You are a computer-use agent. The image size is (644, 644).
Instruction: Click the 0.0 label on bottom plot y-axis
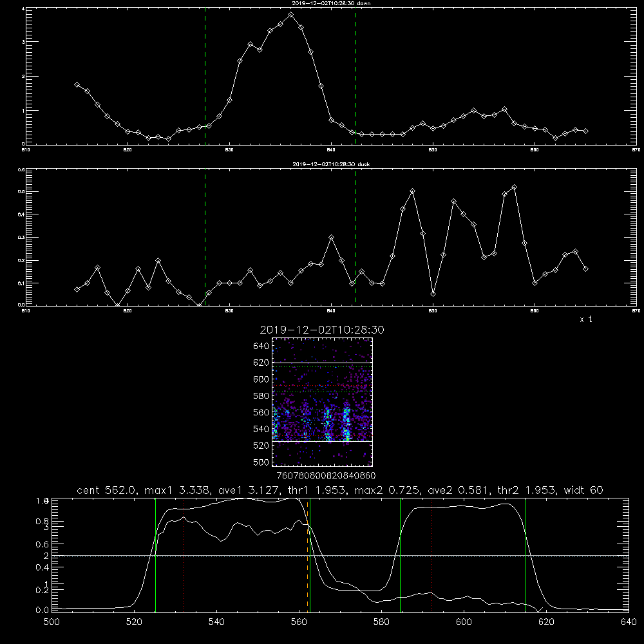point(42,610)
